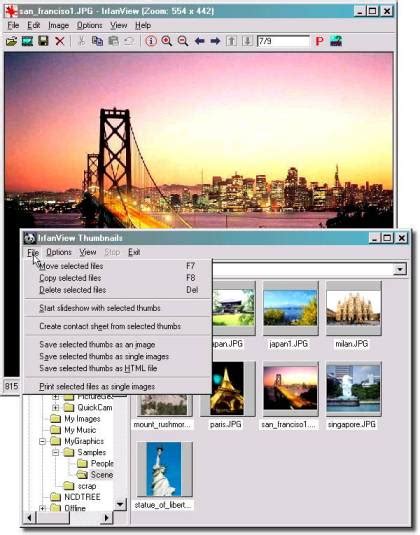Click Exit in Thumbnails menu bar
The height and width of the screenshot is (535, 420).
click(134, 252)
